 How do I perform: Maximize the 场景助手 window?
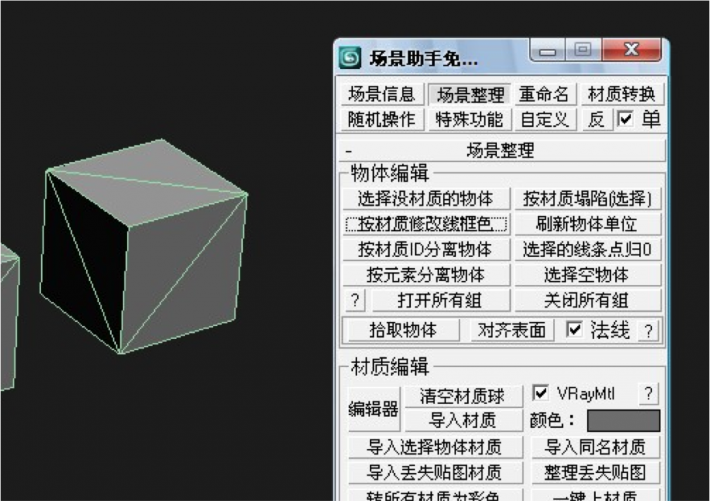pyautogui.click(x=583, y=50)
